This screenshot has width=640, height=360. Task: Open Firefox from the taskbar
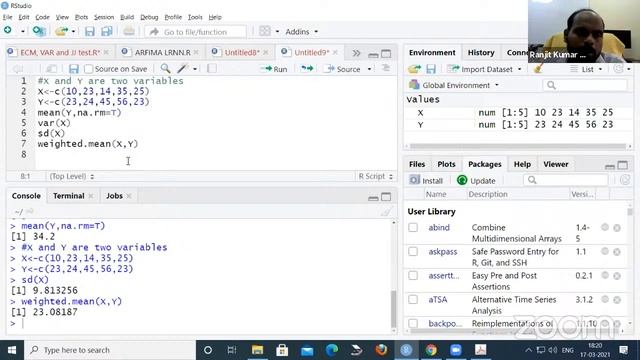(381, 350)
